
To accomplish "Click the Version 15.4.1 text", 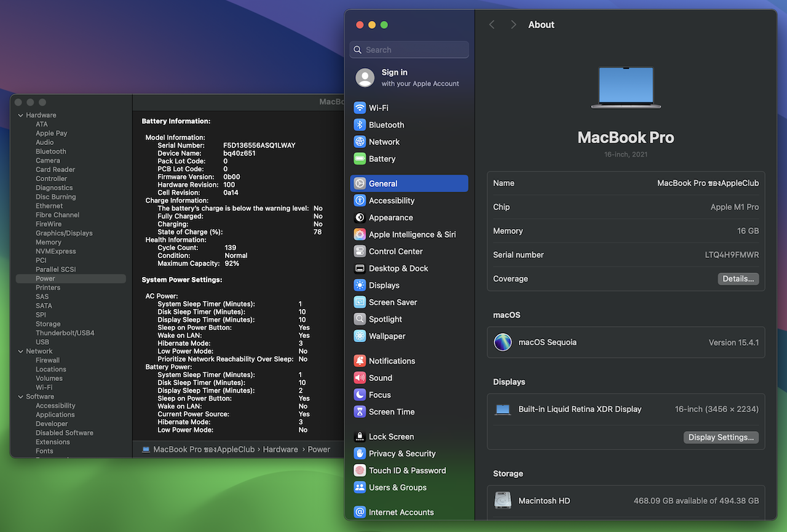I will point(734,343).
